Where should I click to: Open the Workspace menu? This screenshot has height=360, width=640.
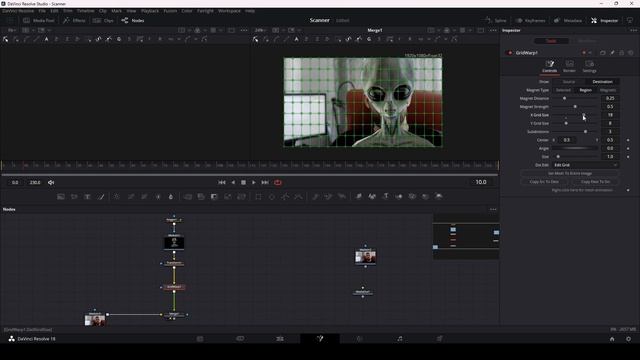point(229,11)
